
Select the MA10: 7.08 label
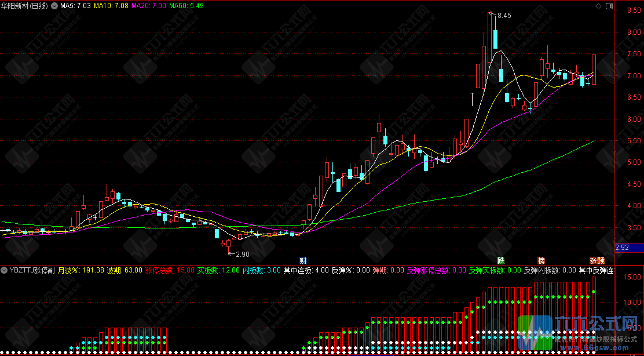point(111,6)
